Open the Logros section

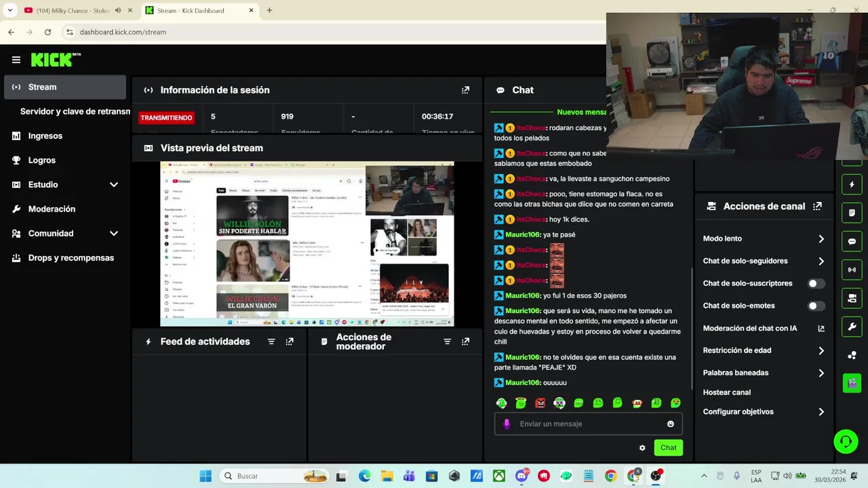tap(42, 160)
